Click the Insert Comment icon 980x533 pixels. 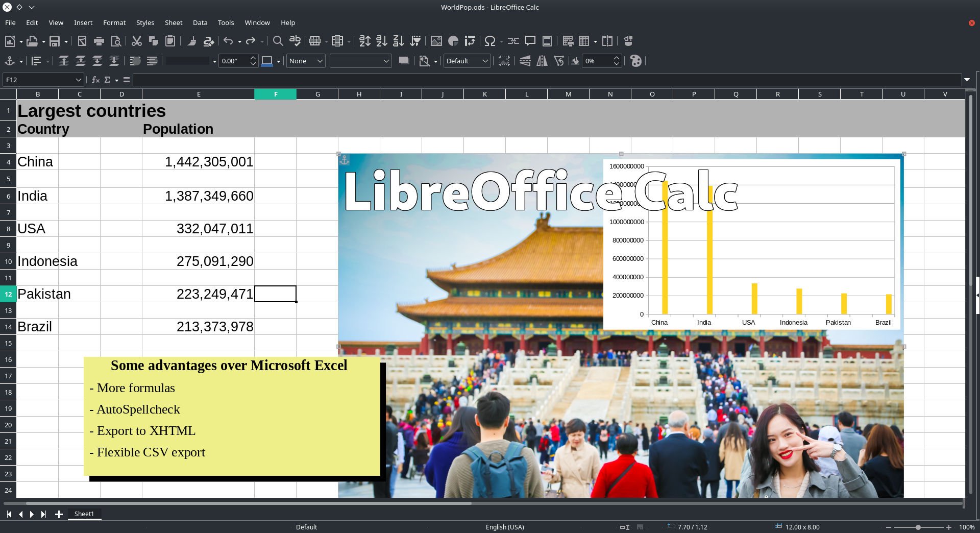point(530,41)
